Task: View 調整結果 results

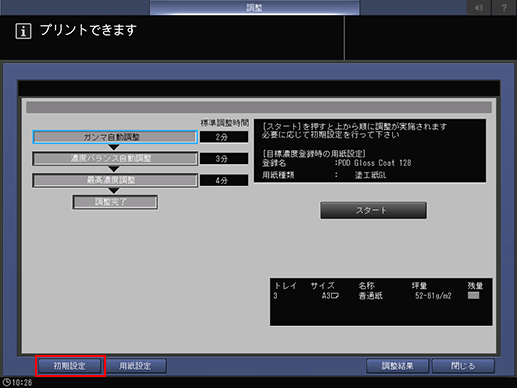Action: click(397, 366)
